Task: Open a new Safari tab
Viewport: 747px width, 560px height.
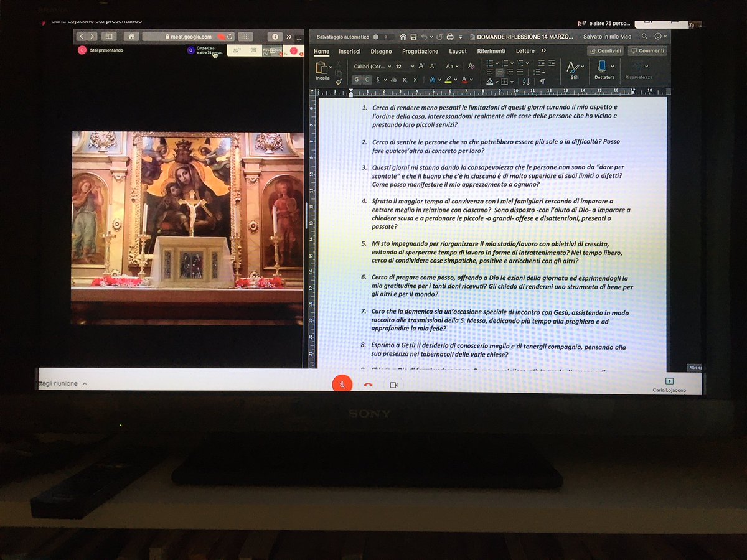Action: click(x=299, y=39)
